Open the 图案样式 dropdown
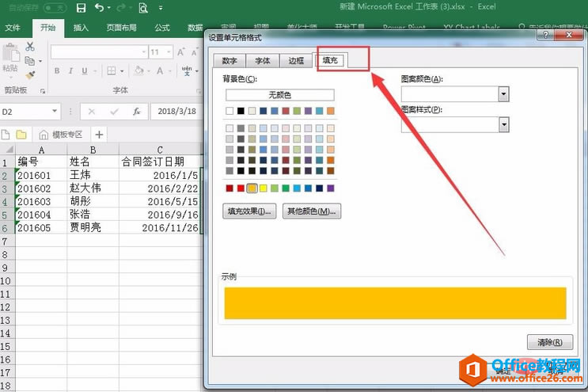Viewport: 588px width, 392px height. pos(503,124)
